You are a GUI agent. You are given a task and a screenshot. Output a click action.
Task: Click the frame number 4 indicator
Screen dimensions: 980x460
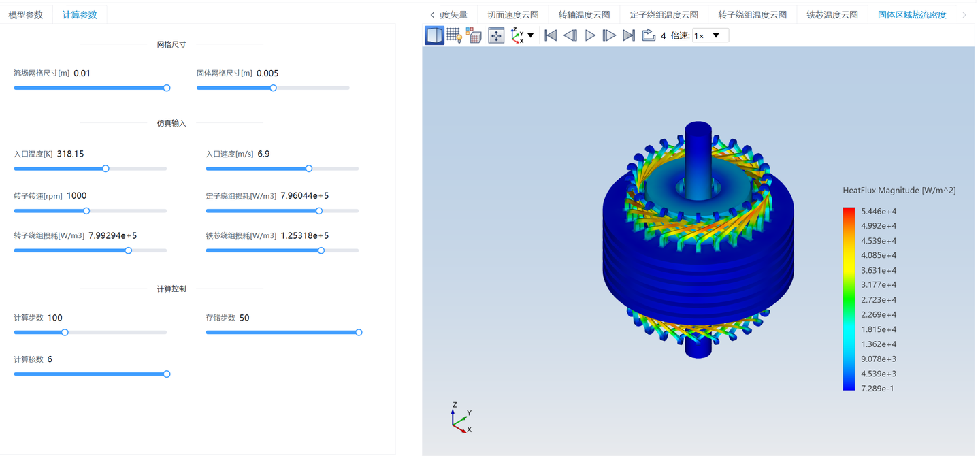point(664,35)
